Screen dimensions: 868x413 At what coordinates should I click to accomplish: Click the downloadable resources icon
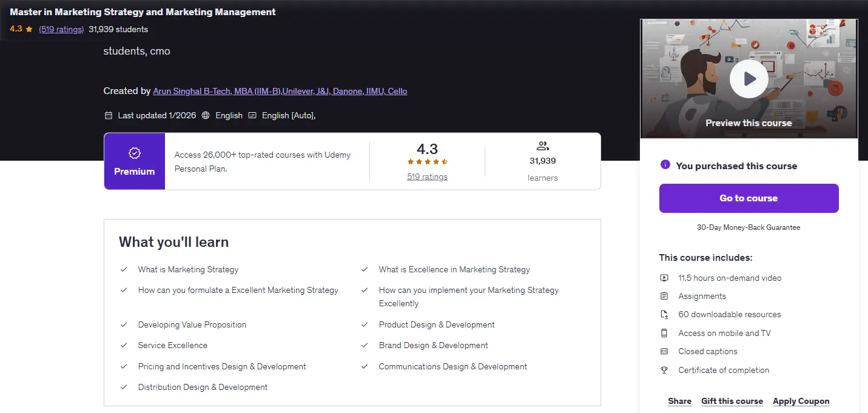click(664, 314)
